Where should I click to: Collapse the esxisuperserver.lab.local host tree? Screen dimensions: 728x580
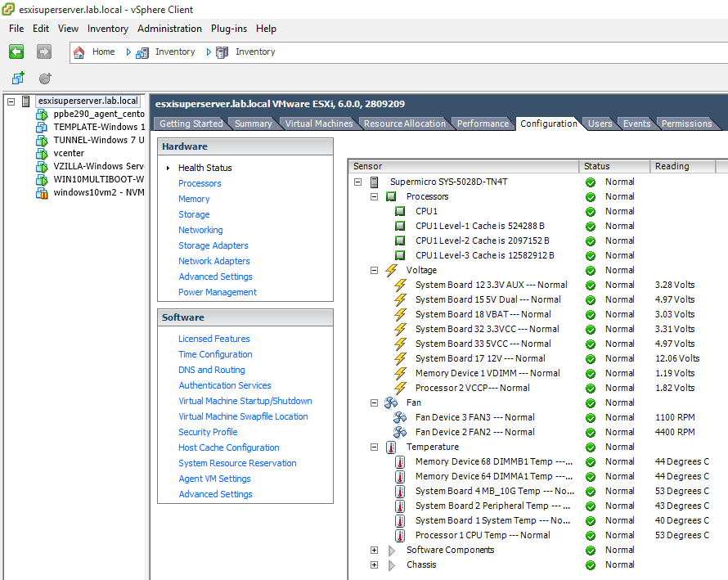point(11,101)
